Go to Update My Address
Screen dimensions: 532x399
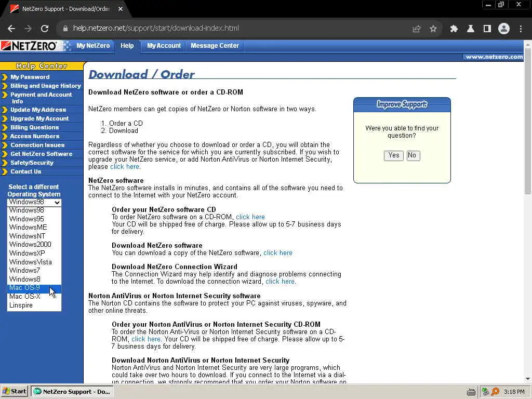coord(38,110)
